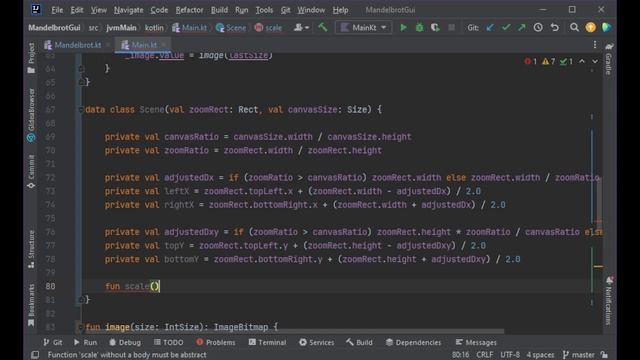Show Git history clock icon
The width and height of the screenshot is (640, 360).
[538, 27]
